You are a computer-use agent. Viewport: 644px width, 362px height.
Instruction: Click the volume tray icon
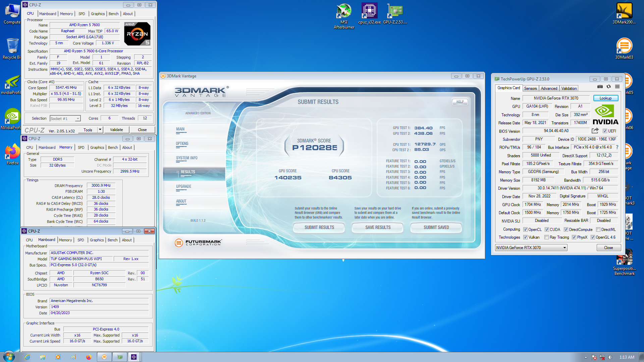pos(610,357)
